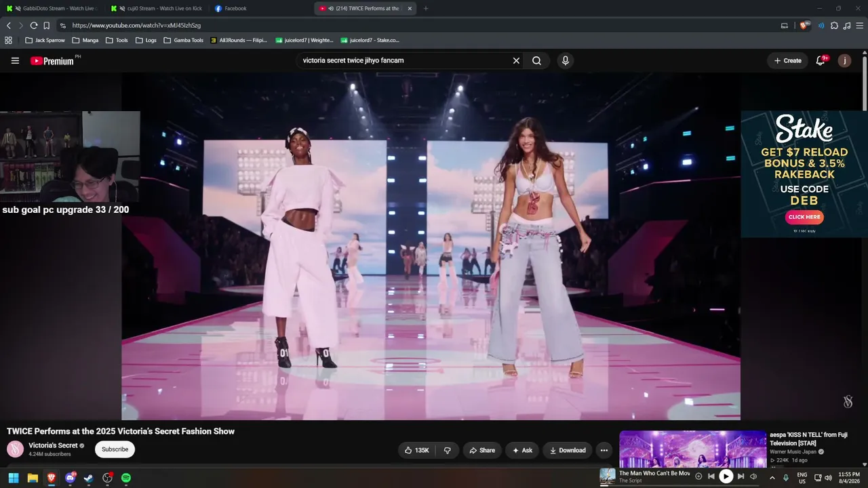
Task: Skip to previous track in taskbar widget
Action: pos(711,476)
